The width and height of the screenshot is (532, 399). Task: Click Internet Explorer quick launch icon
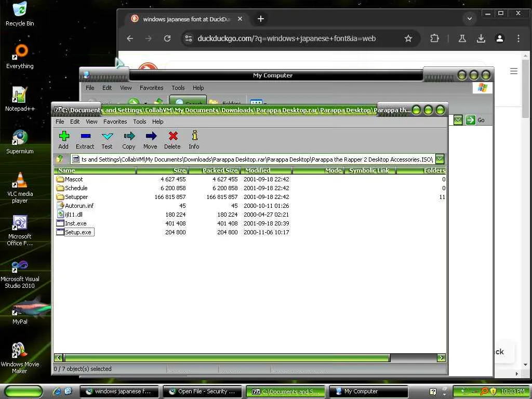[x=57, y=391]
